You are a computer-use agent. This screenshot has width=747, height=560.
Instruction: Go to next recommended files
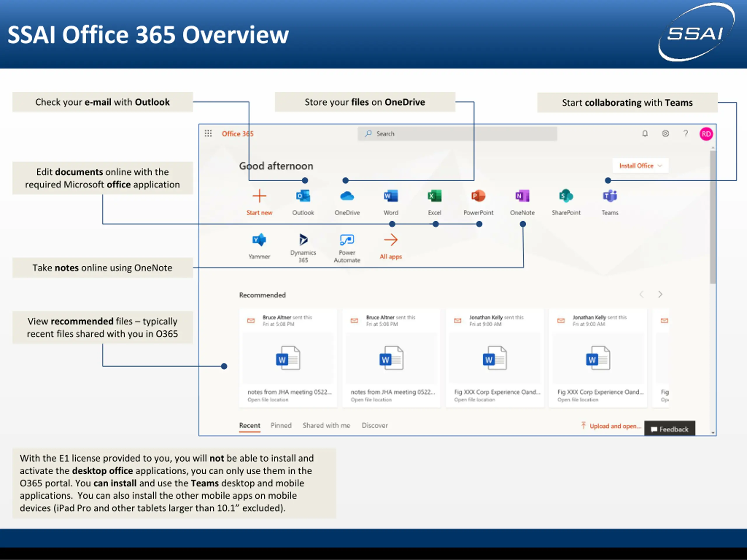(660, 294)
